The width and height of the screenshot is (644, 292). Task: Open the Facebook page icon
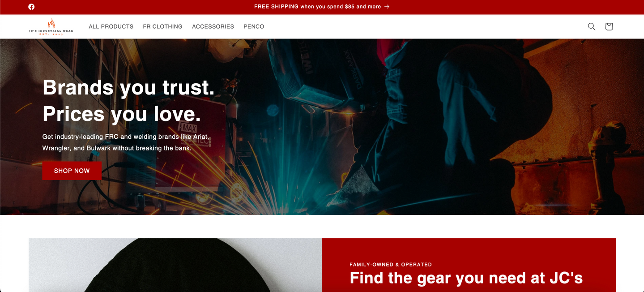[31, 7]
